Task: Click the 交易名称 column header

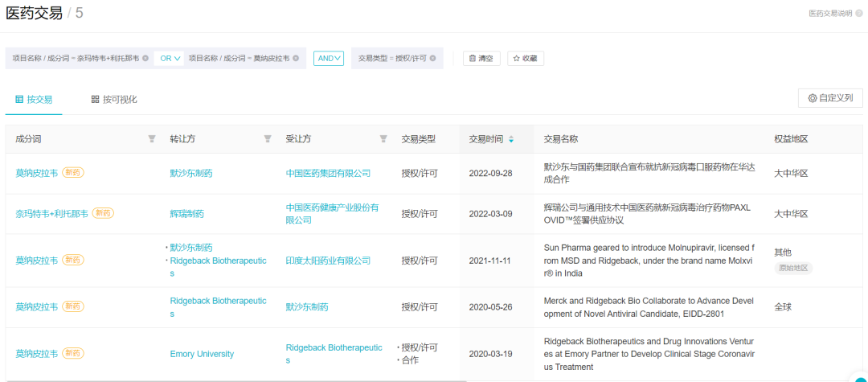Action: point(561,139)
